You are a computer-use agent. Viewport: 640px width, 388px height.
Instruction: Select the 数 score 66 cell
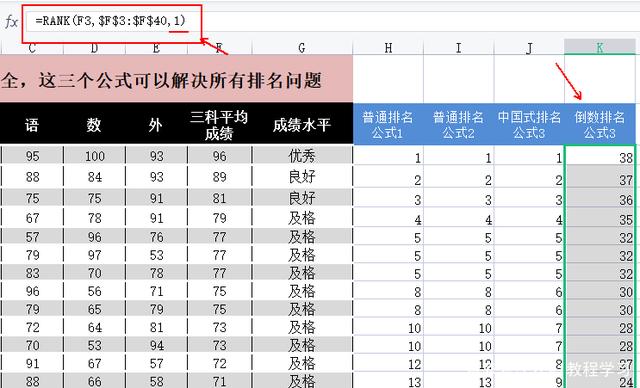tap(95, 381)
